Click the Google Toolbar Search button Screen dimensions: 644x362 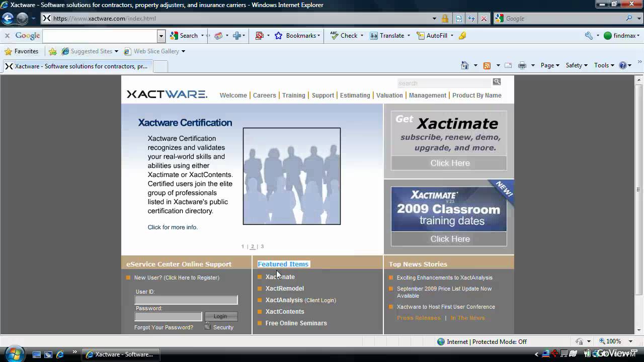184,36
